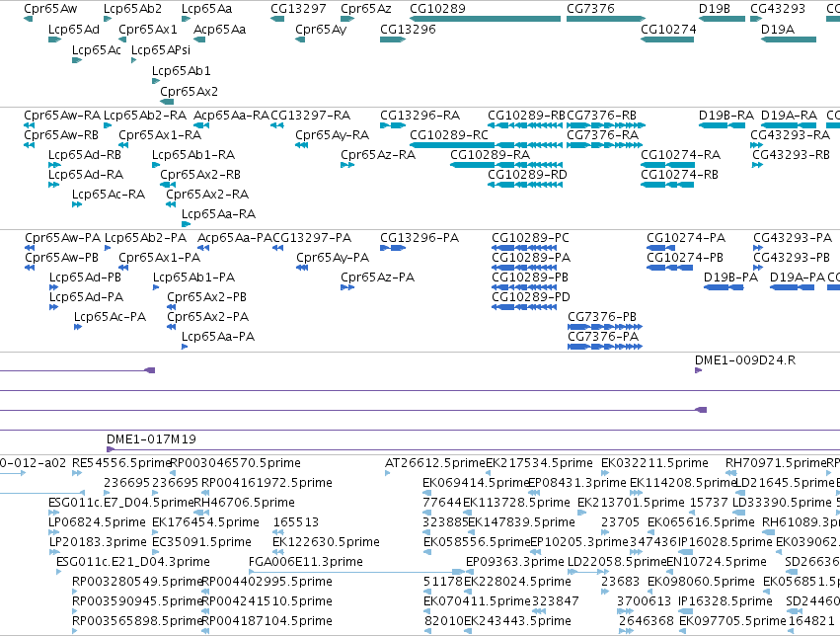The image size is (840, 636).
Task: Click the Lcp65Ac gene label
Action: click(x=97, y=49)
